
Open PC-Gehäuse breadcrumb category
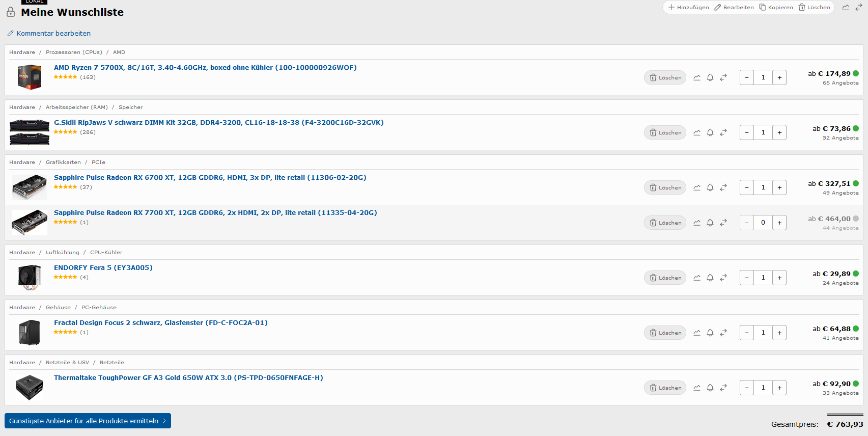click(99, 307)
